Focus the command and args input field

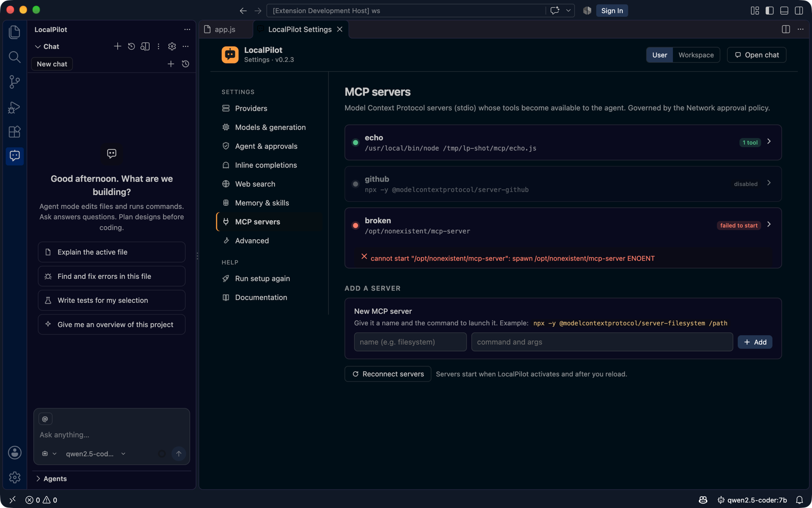click(x=602, y=342)
